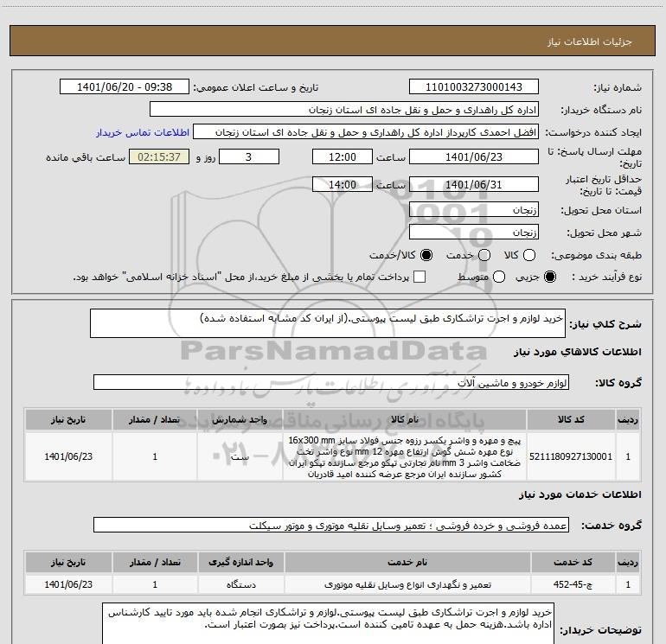Image resolution: width=666 pixels, height=644 pixels.
Task: Click goods group field لوازم خودرو و ماشین آلات
Action: click(331, 382)
